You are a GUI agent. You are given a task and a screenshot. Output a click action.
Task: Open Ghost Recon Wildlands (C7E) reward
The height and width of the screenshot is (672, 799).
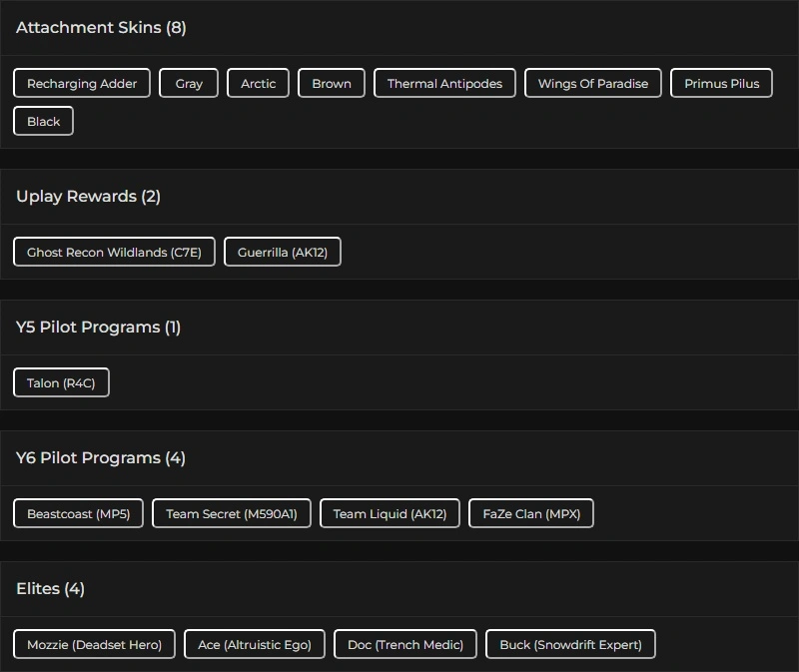(114, 252)
